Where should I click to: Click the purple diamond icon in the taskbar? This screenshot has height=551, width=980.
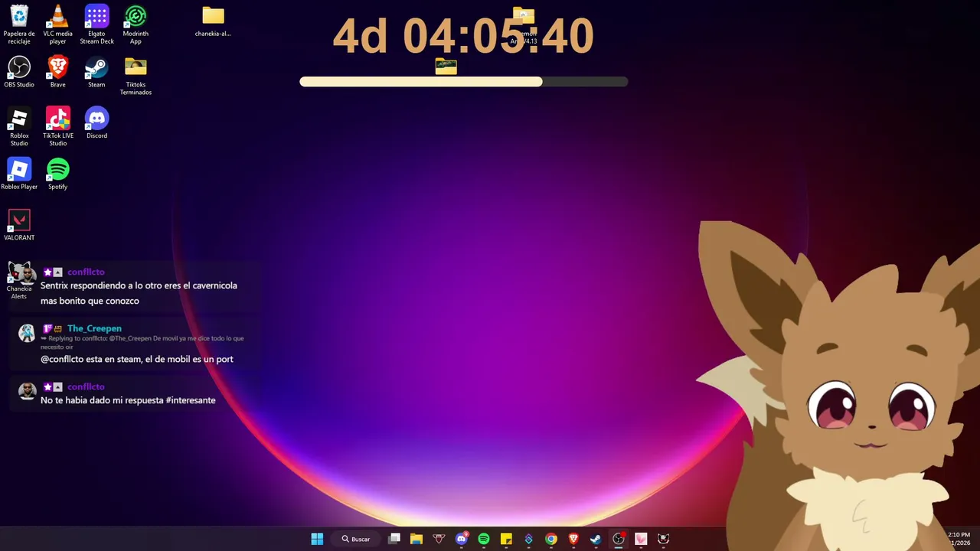point(528,539)
